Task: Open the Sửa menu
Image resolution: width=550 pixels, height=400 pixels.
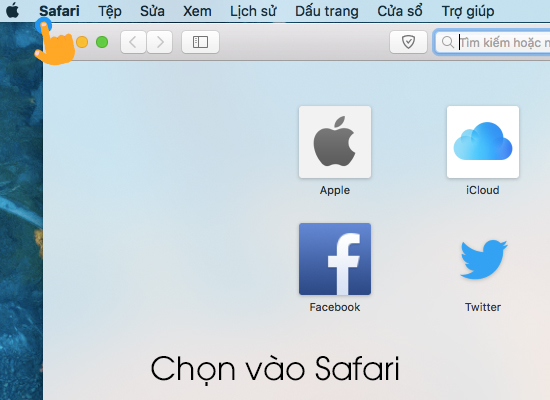Action: tap(152, 11)
